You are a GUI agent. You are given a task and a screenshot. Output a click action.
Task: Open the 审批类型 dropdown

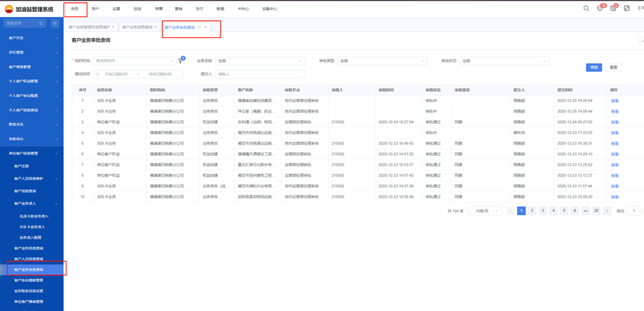tap(381, 61)
